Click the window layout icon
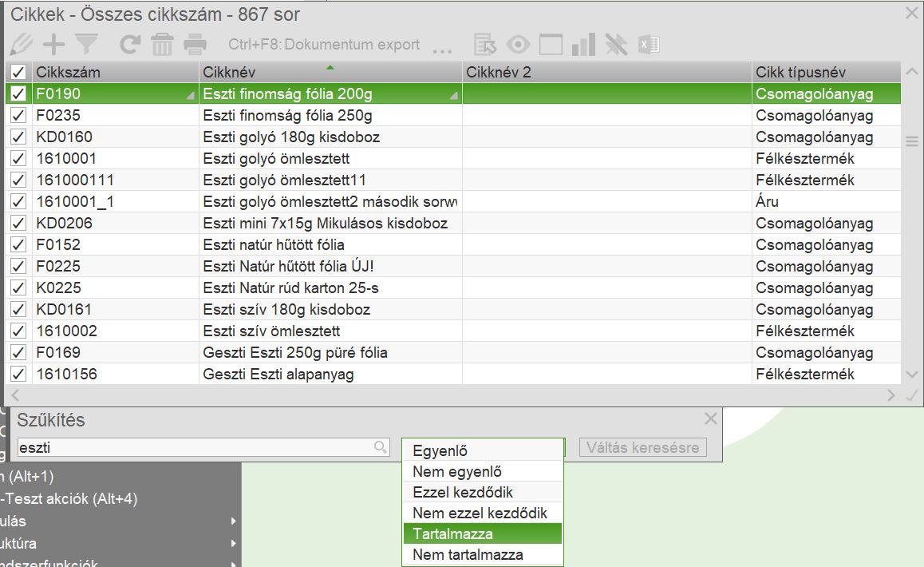 click(551, 45)
